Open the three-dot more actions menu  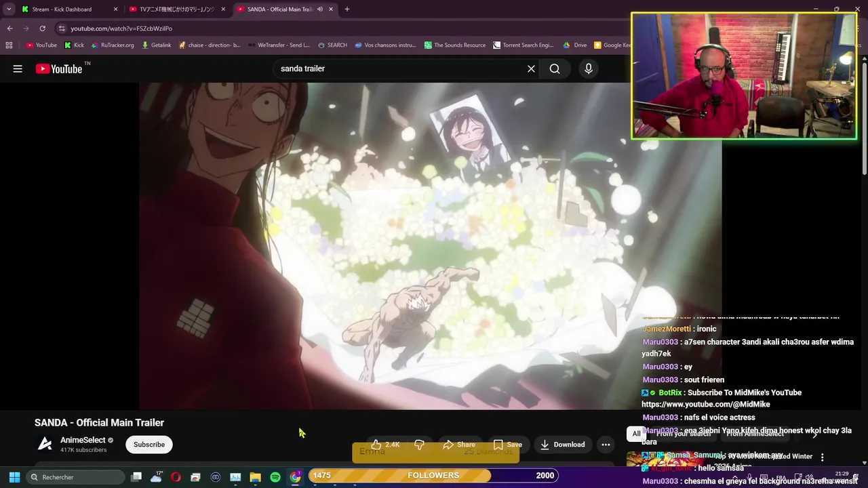tap(606, 445)
